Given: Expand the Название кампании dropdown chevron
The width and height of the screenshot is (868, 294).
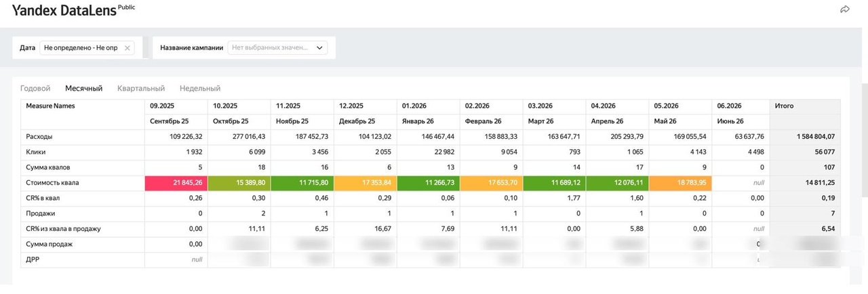Looking at the screenshot, I should 320,48.
